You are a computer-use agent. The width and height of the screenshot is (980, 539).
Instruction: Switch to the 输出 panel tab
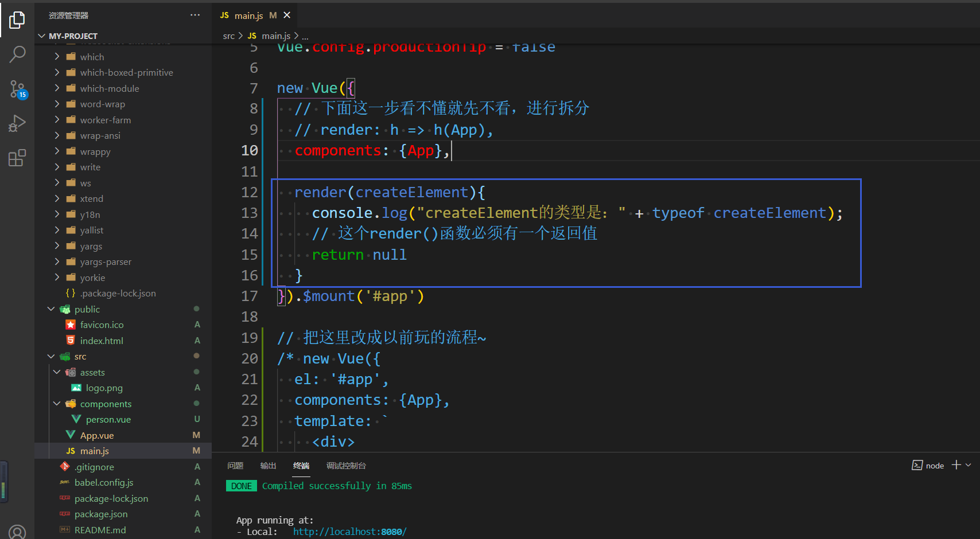tap(268, 466)
